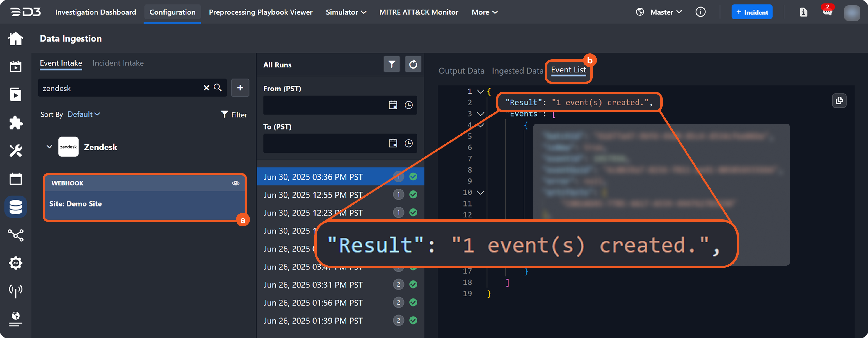Open the From (PST) calendar picker
The height and width of the screenshot is (338, 868).
[393, 105]
